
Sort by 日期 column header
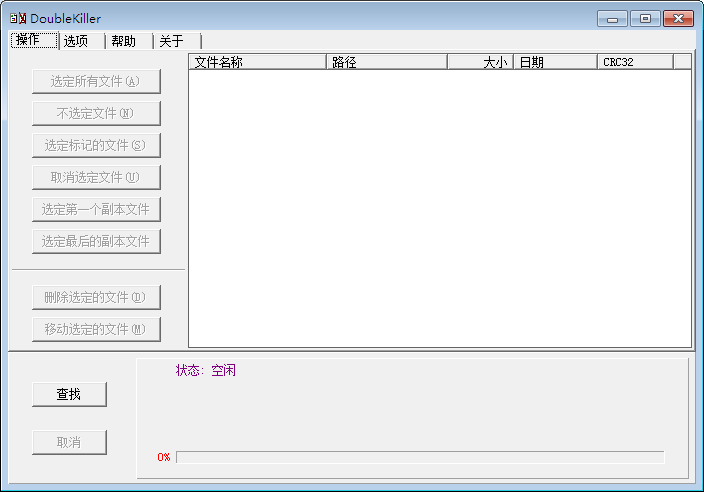tap(555, 62)
